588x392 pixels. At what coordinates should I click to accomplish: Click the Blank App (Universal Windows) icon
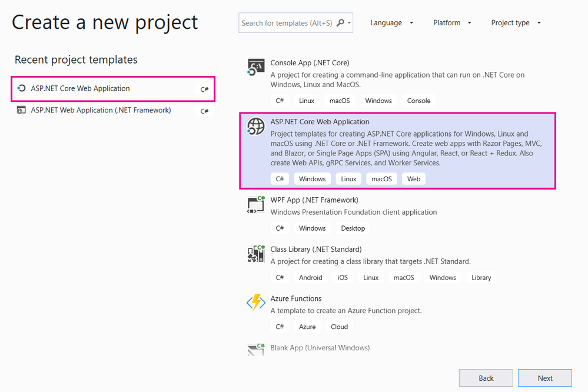tap(255, 348)
